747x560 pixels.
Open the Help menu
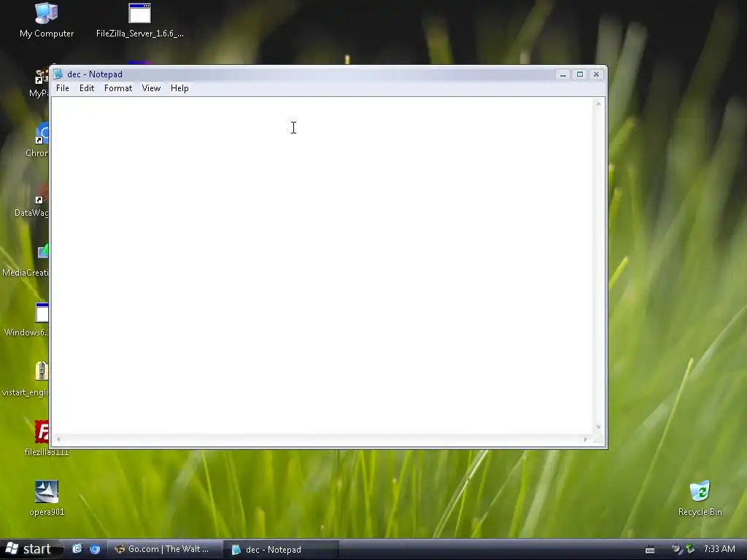(x=179, y=88)
